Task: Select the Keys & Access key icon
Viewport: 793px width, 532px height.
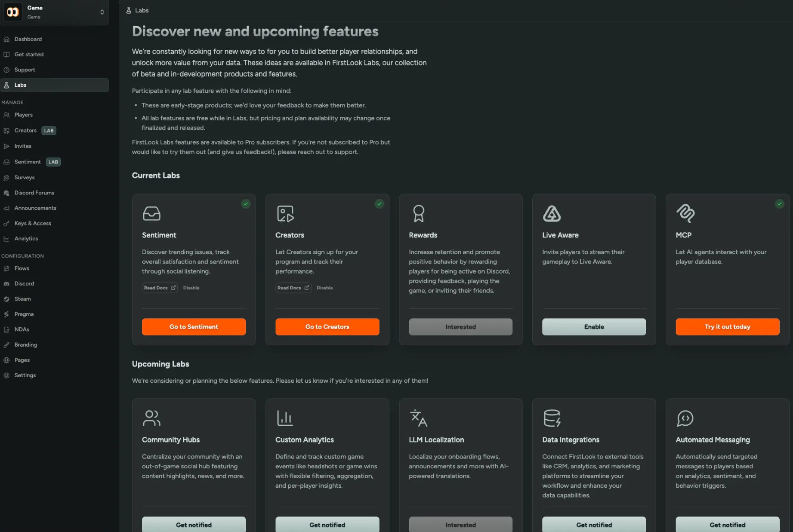Action: pyautogui.click(x=7, y=223)
